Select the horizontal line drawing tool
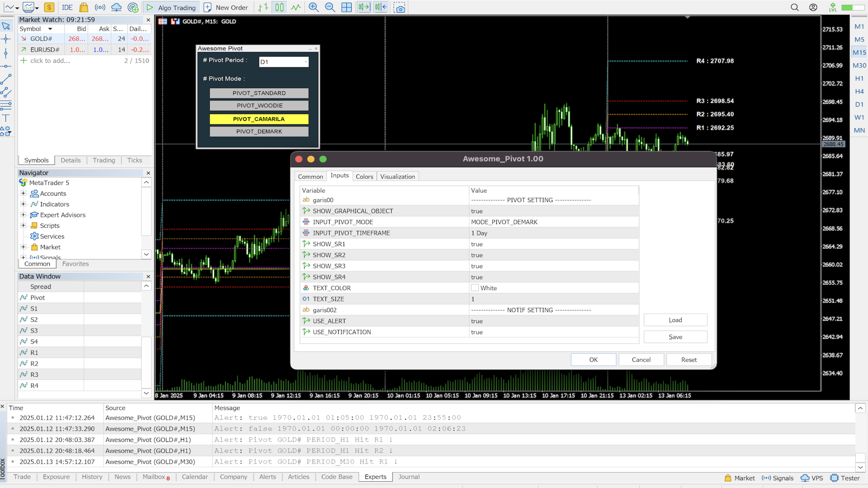Screen dimensions: 868x488 click(x=6, y=66)
